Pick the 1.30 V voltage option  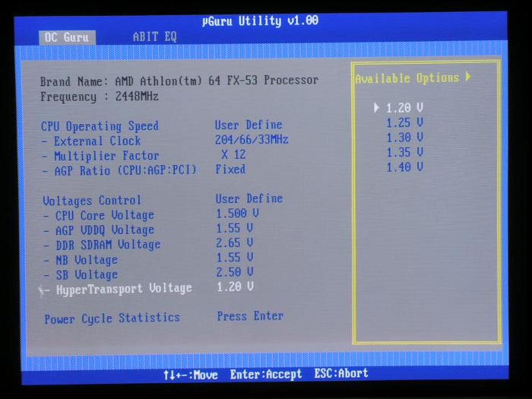point(405,137)
